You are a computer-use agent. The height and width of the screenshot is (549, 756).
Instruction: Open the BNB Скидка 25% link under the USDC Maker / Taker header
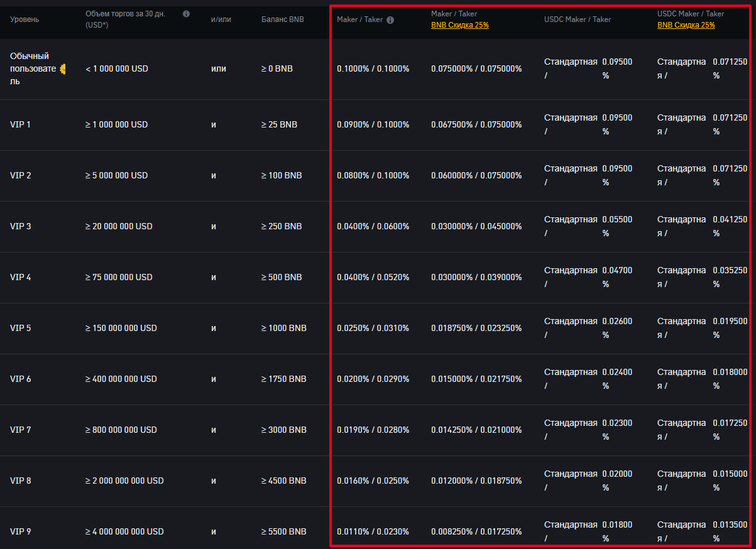[x=686, y=25]
